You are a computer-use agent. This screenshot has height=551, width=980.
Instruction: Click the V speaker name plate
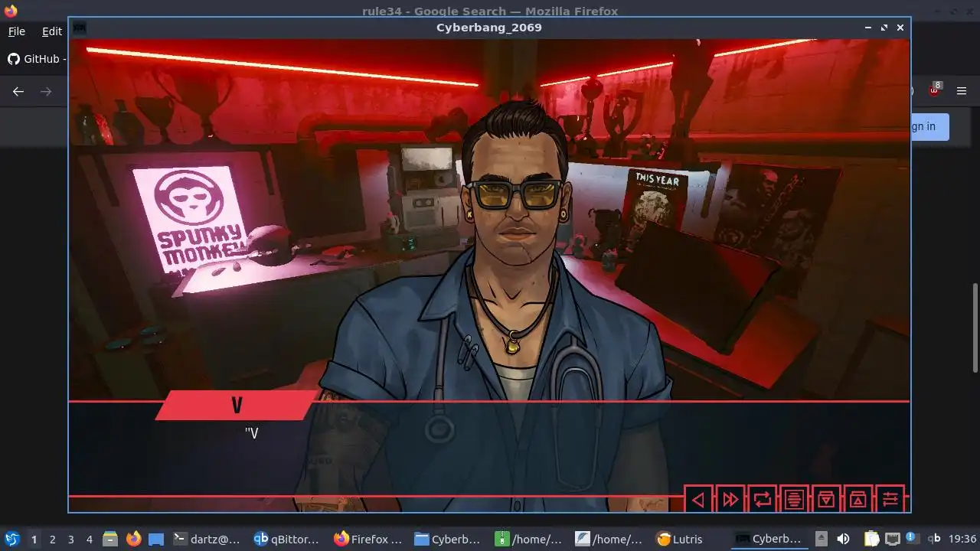tap(237, 406)
